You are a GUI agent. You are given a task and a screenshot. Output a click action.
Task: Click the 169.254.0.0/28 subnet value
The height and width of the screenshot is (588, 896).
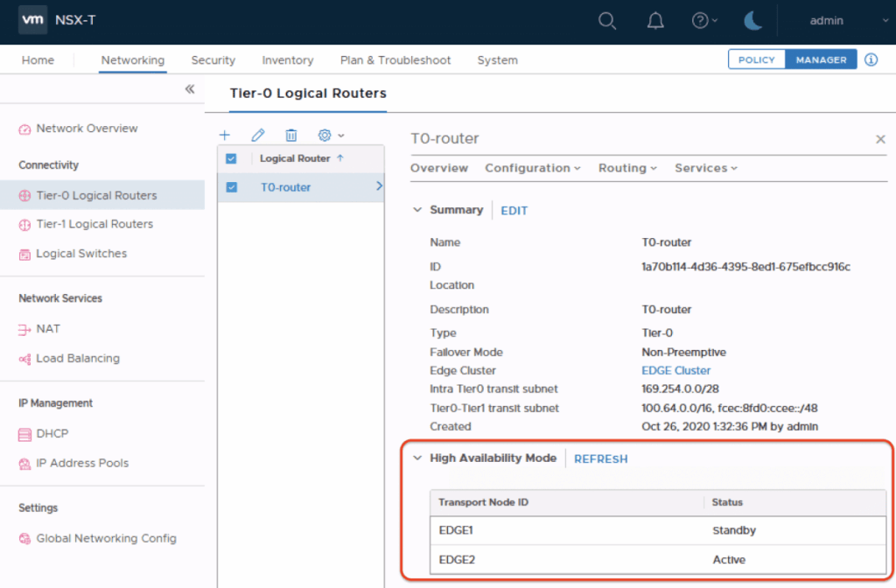pos(680,389)
